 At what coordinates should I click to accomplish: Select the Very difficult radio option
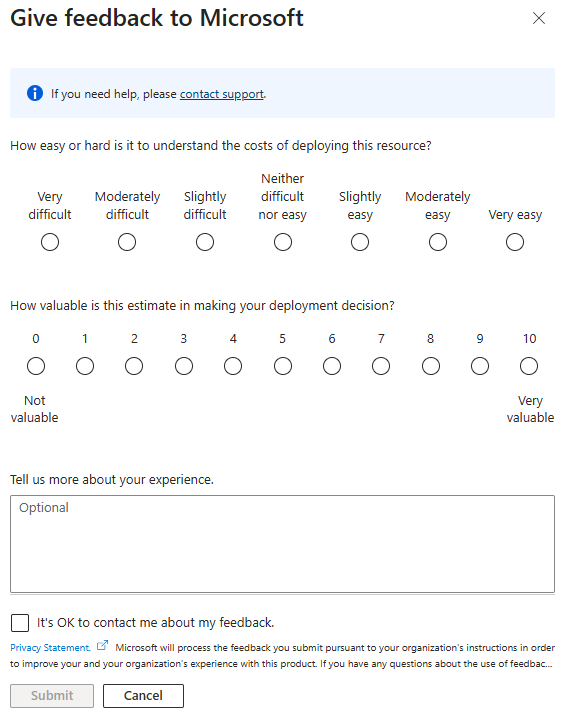[x=50, y=242]
